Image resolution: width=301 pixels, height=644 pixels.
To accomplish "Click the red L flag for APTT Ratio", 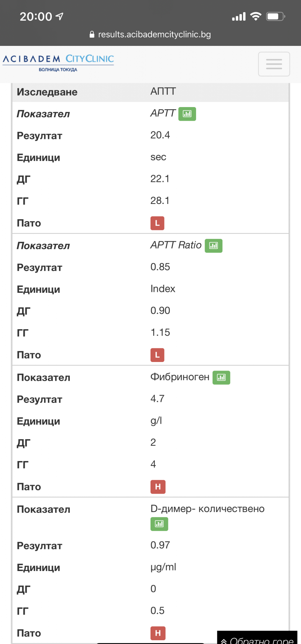I will point(157,355).
